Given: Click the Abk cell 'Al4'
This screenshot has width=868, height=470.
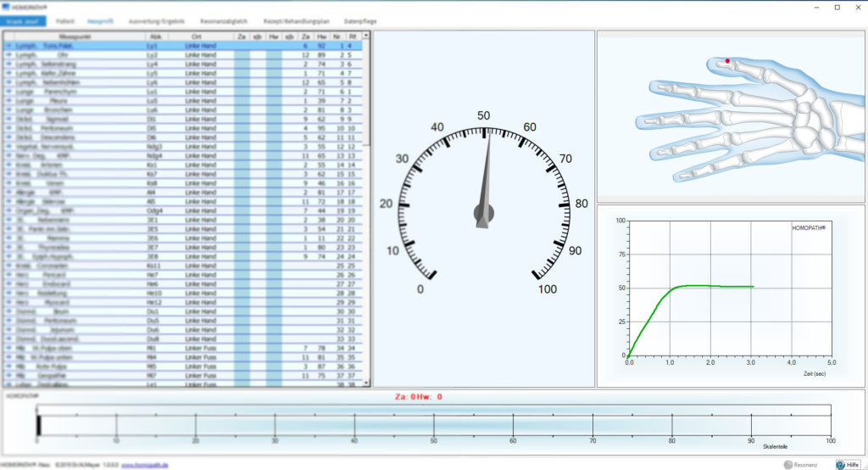Looking at the screenshot, I should [151, 193].
